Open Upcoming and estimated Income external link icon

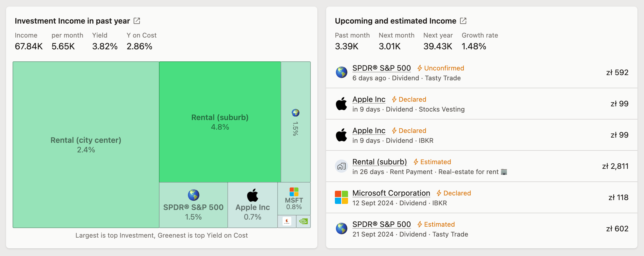[x=463, y=21]
